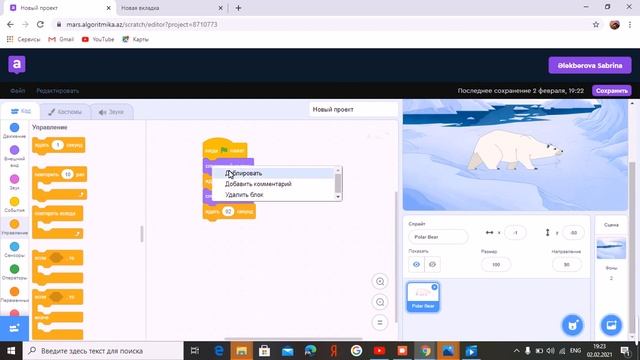Select the Движение block category

14,131
